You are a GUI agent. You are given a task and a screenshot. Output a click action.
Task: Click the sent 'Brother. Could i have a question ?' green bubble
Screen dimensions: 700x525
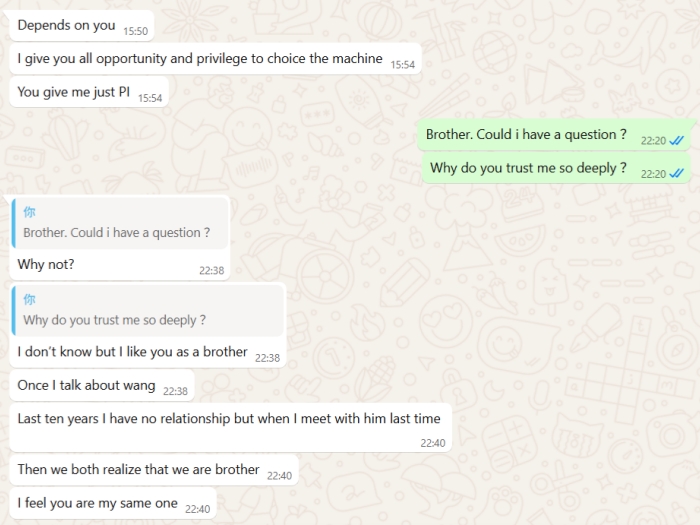click(x=554, y=135)
